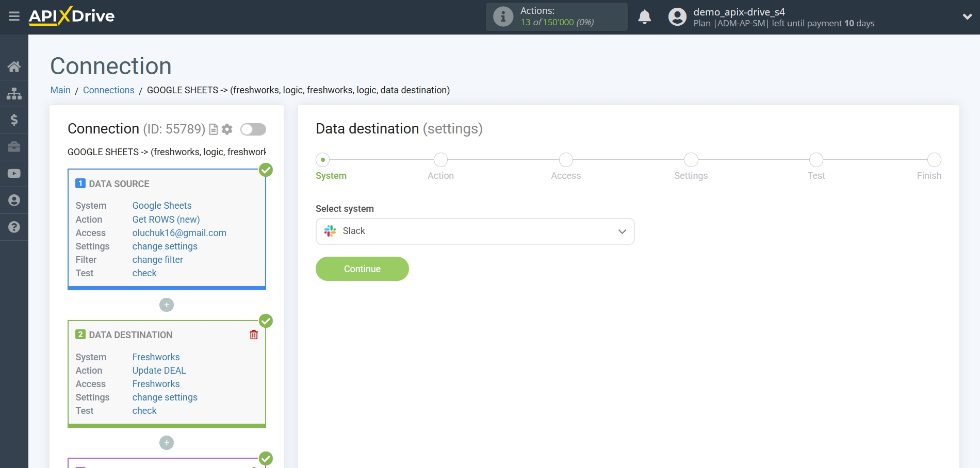The height and width of the screenshot is (468, 980).
Task: Click the Continue button
Action: click(x=362, y=269)
